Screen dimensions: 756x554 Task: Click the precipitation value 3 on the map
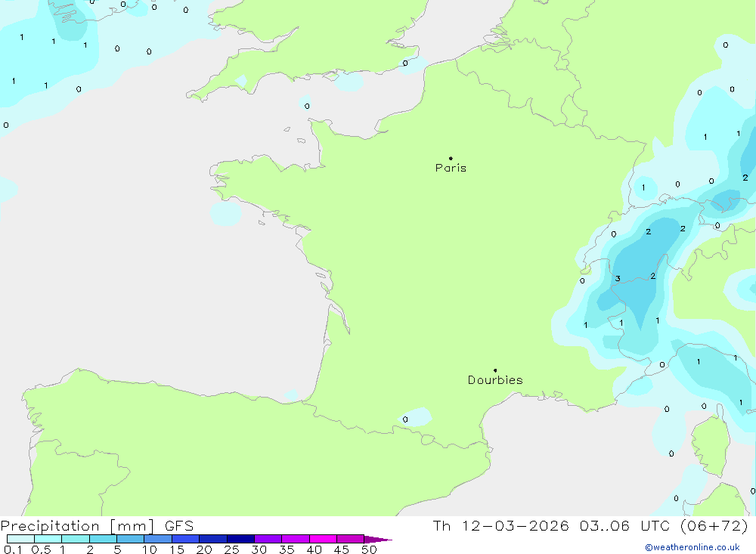(618, 279)
